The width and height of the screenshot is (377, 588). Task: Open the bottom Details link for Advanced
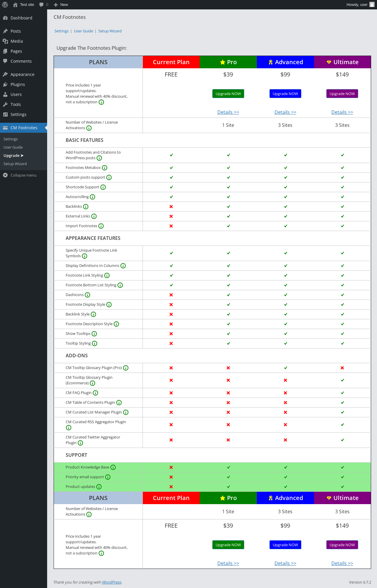click(x=285, y=563)
